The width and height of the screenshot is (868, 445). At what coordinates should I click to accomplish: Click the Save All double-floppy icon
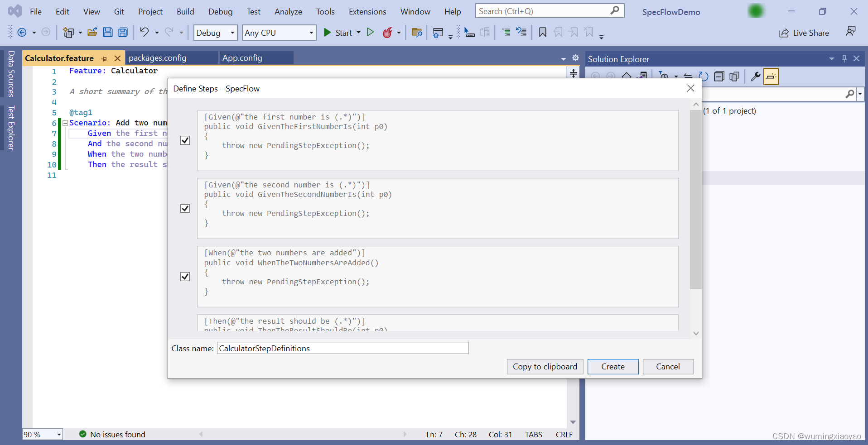tap(123, 32)
